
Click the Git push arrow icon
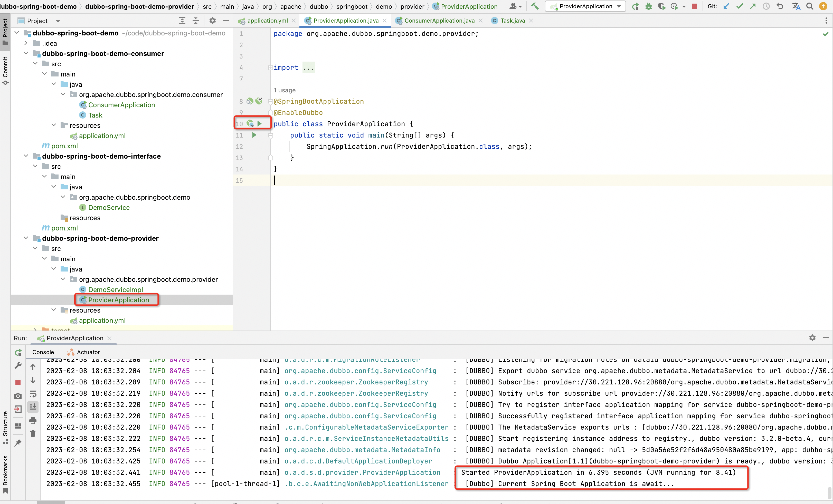[753, 6]
